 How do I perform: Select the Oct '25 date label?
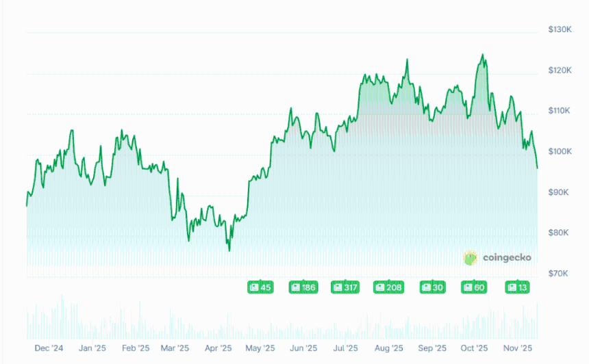[x=474, y=348]
